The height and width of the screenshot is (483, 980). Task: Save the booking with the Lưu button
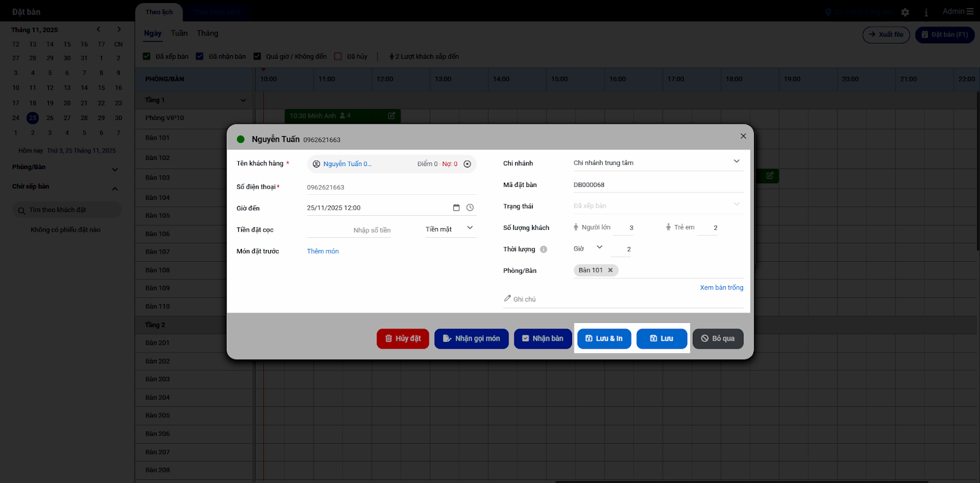coord(661,338)
